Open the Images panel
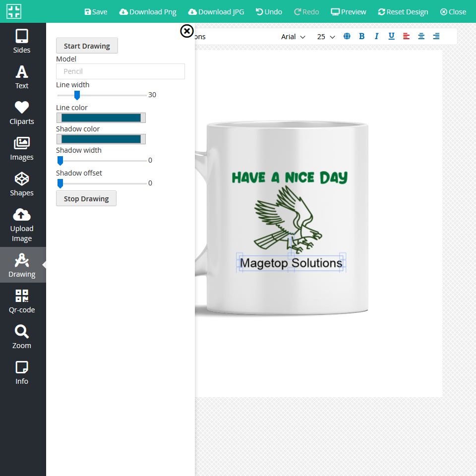 click(x=22, y=148)
